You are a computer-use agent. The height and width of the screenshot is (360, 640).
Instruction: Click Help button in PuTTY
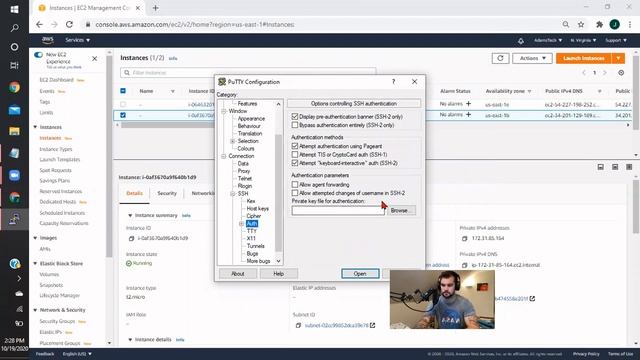[x=278, y=273]
